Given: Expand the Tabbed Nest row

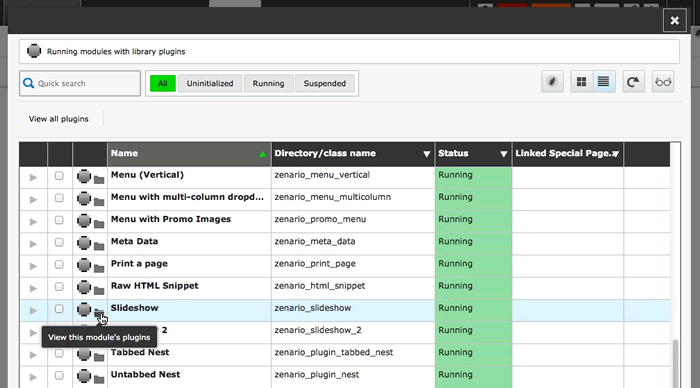Looking at the screenshot, I should point(33,355).
